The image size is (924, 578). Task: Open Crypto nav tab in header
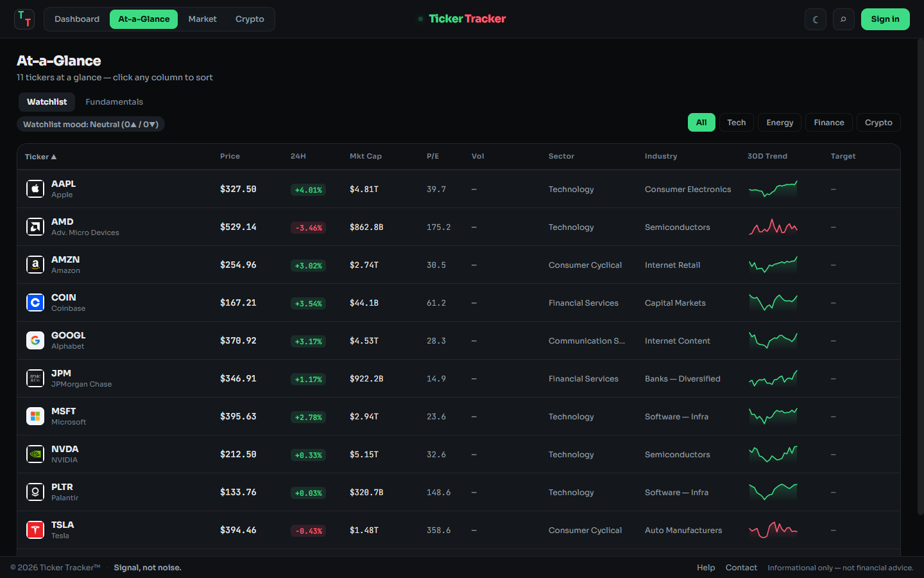(x=250, y=19)
